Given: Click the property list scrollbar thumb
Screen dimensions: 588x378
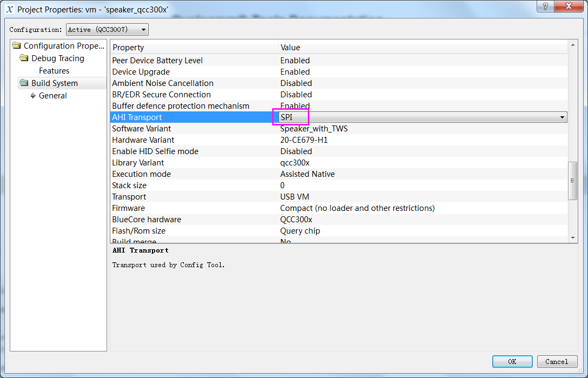Looking at the screenshot, I should 573,181.
